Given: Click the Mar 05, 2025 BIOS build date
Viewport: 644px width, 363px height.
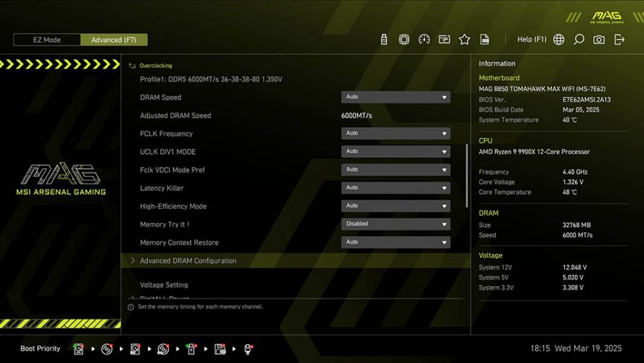Looking at the screenshot, I should click(581, 110).
